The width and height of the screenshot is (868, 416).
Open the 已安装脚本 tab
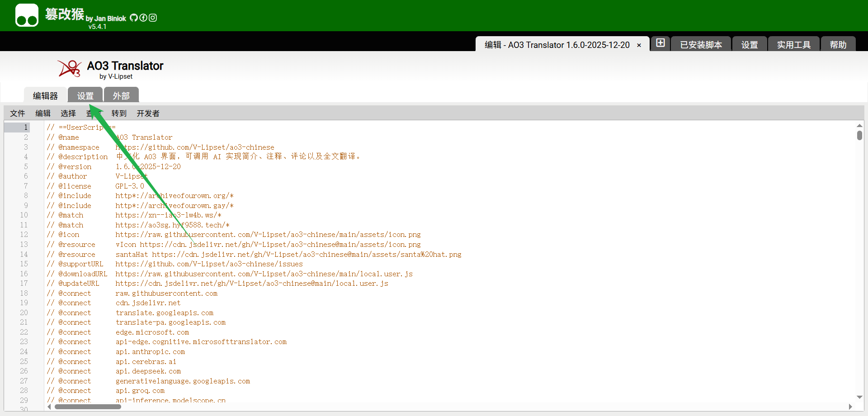[x=701, y=45]
